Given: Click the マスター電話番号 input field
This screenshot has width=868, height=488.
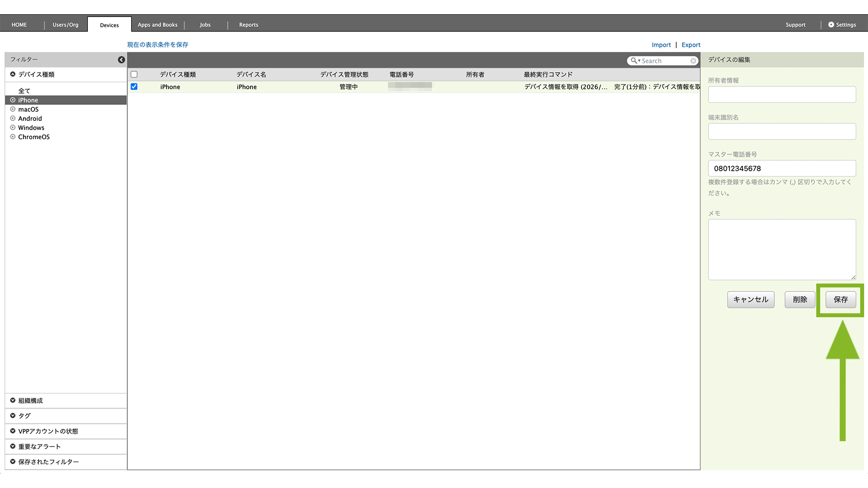Looking at the screenshot, I should coord(782,168).
